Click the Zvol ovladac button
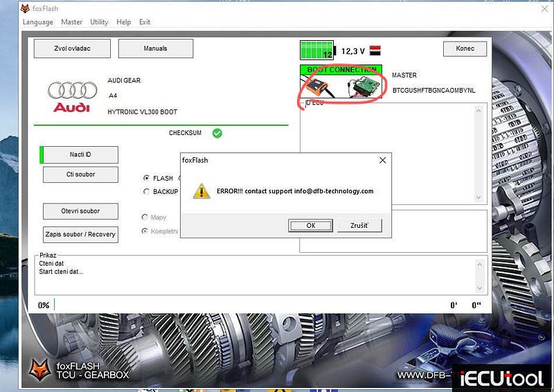554x392 pixels. pos(72,48)
